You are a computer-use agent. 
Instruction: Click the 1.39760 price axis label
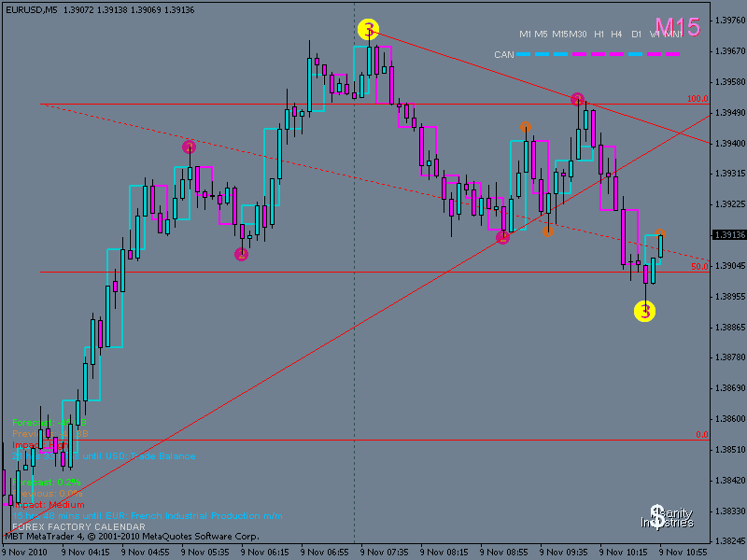pos(729,20)
